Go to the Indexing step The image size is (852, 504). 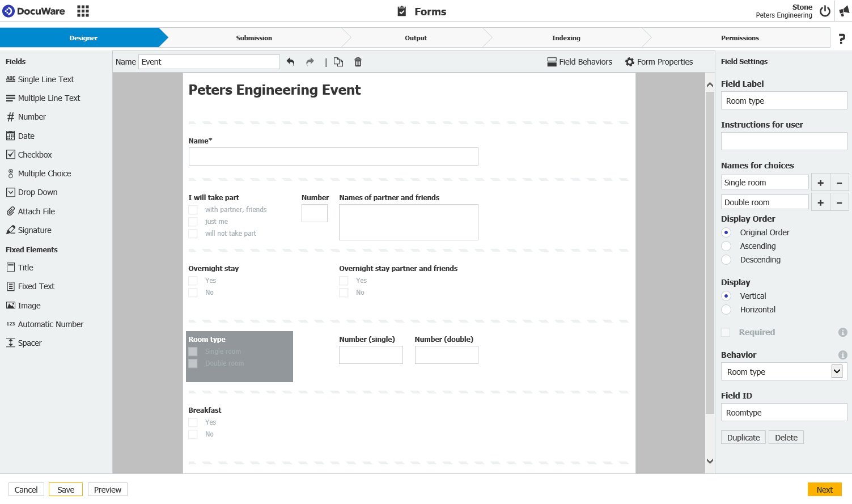566,38
